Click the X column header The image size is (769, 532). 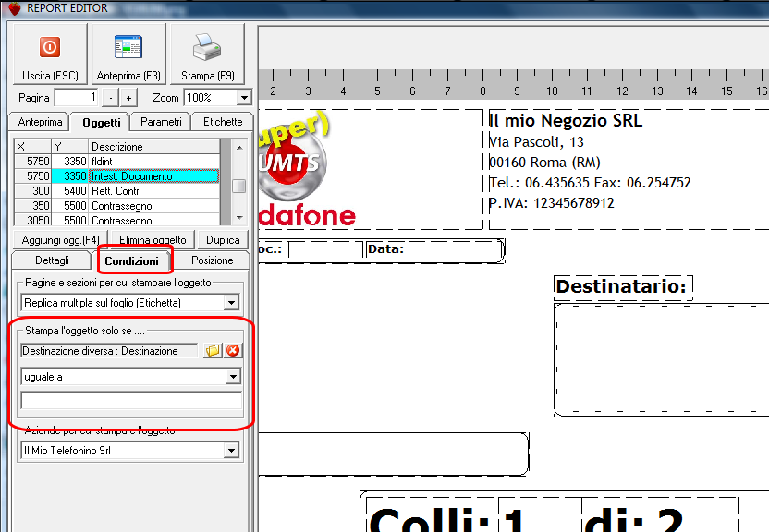coord(33,147)
